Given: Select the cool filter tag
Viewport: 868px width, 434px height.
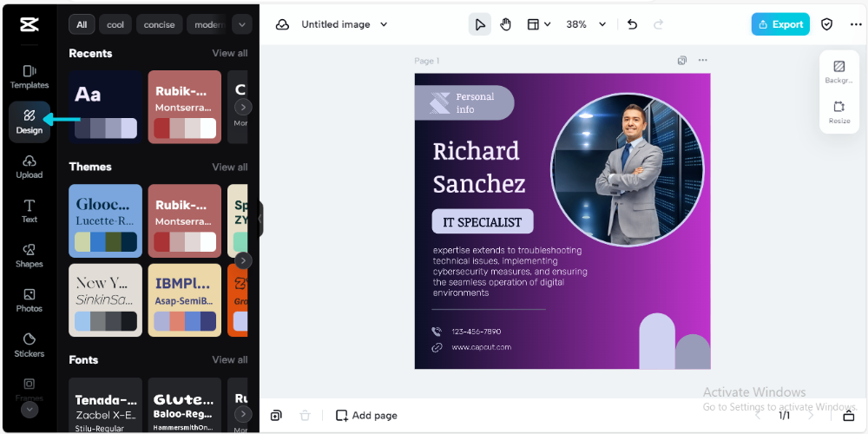Looking at the screenshot, I should (115, 24).
